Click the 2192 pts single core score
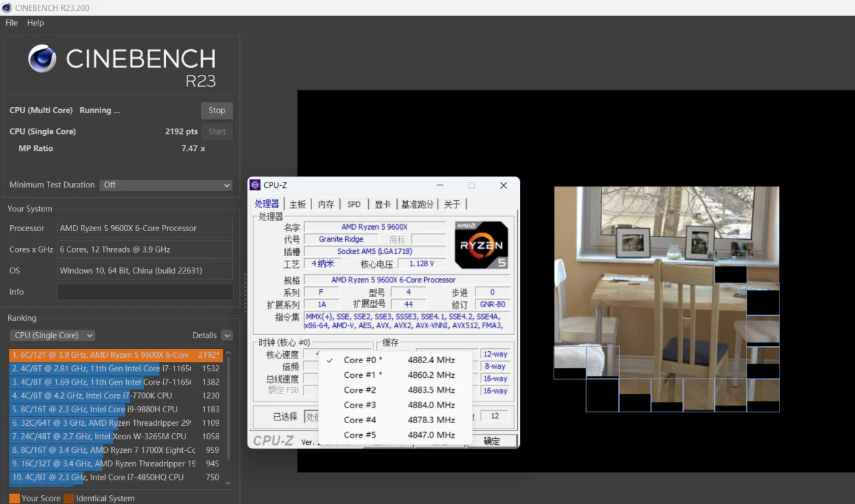 click(181, 131)
